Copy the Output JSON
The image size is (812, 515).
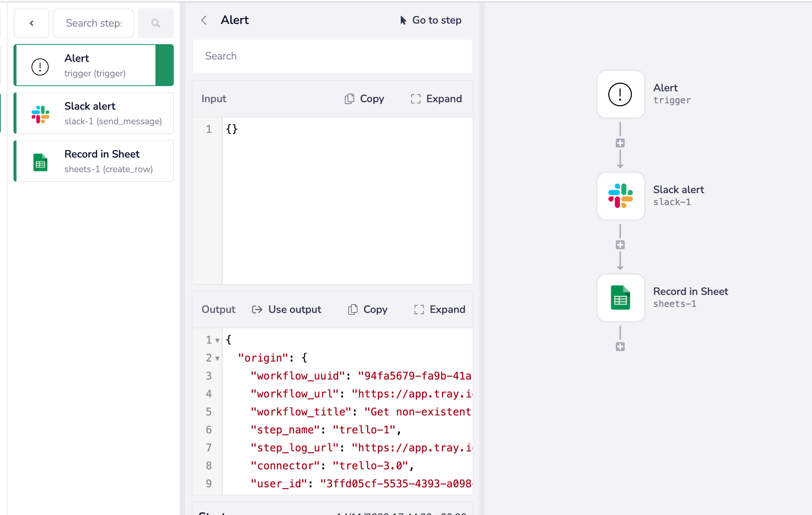tap(353, 310)
